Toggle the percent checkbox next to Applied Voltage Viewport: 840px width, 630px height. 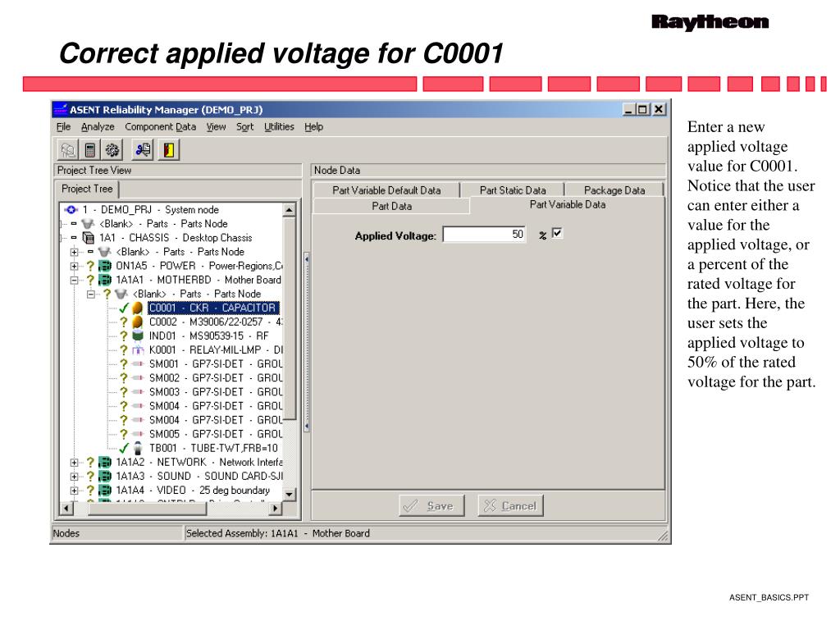tap(557, 233)
